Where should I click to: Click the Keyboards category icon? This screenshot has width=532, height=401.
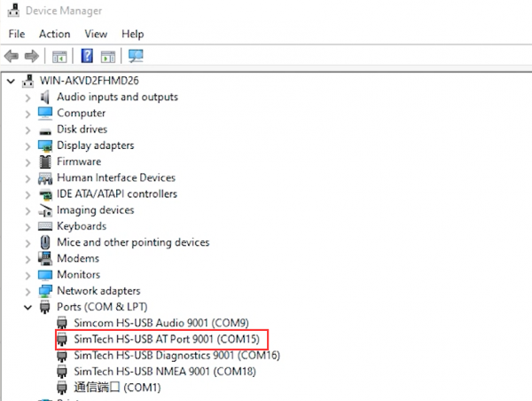coord(45,226)
